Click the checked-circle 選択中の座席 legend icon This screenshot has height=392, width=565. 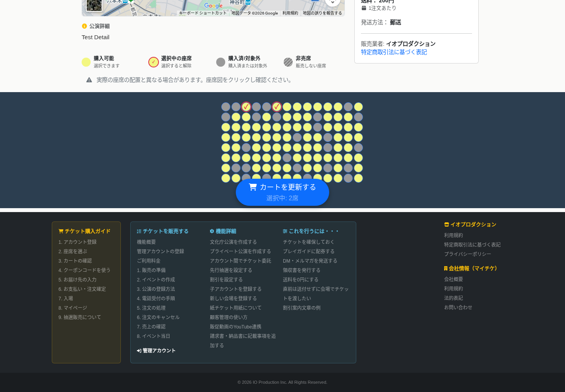pyautogui.click(x=153, y=62)
